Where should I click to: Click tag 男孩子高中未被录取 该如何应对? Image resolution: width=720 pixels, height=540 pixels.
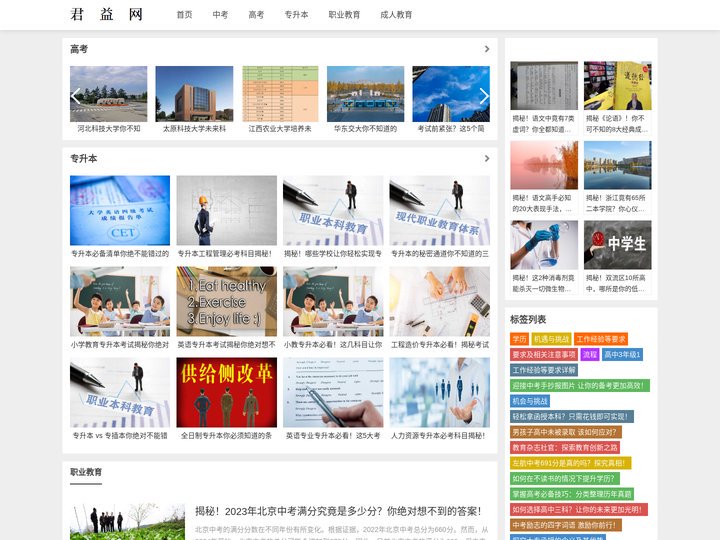[566, 432]
